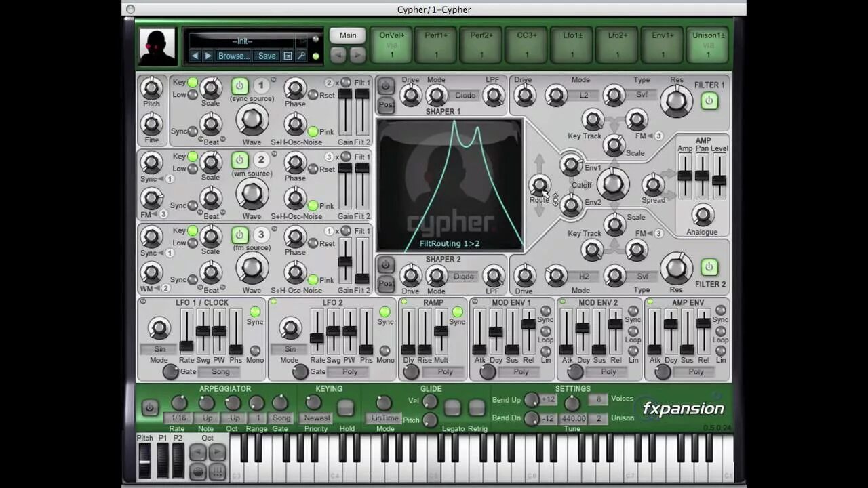This screenshot has height=488, width=868.
Task: Open glide LinTime mode selector
Action: pos(384,418)
